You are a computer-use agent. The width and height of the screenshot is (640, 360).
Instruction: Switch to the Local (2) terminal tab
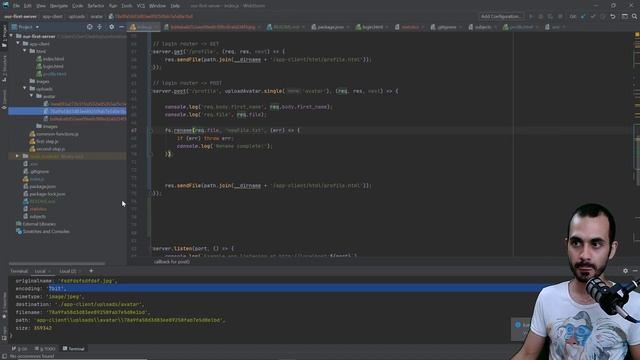point(68,271)
